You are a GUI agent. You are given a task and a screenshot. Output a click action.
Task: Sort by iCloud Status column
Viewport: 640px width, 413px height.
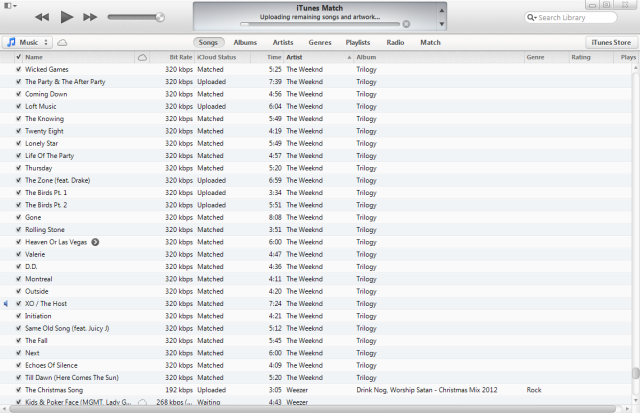pos(222,58)
